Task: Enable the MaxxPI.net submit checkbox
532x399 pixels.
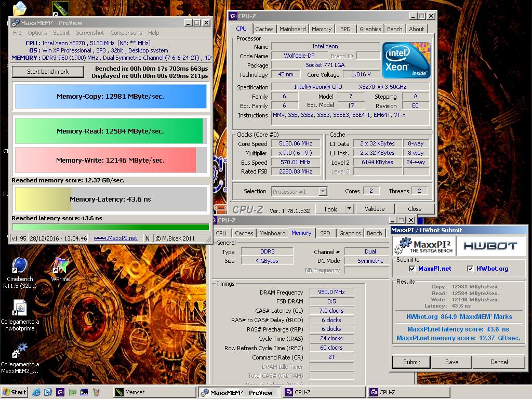Action: coord(412,269)
